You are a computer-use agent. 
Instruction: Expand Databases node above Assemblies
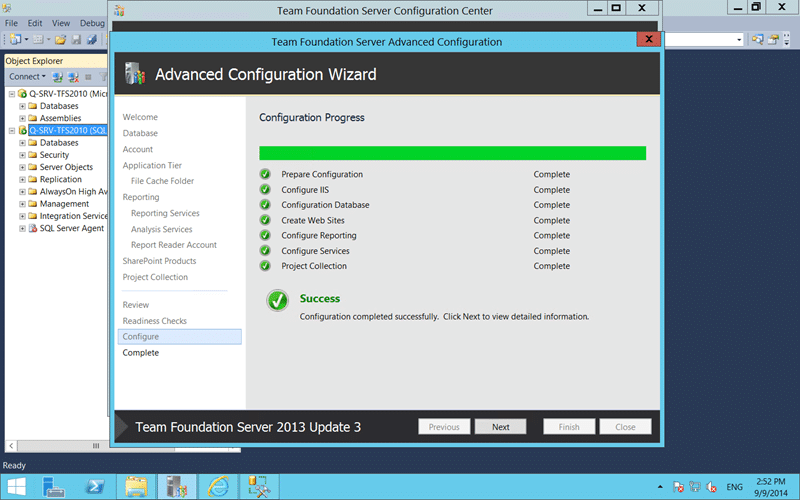tap(22, 106)
